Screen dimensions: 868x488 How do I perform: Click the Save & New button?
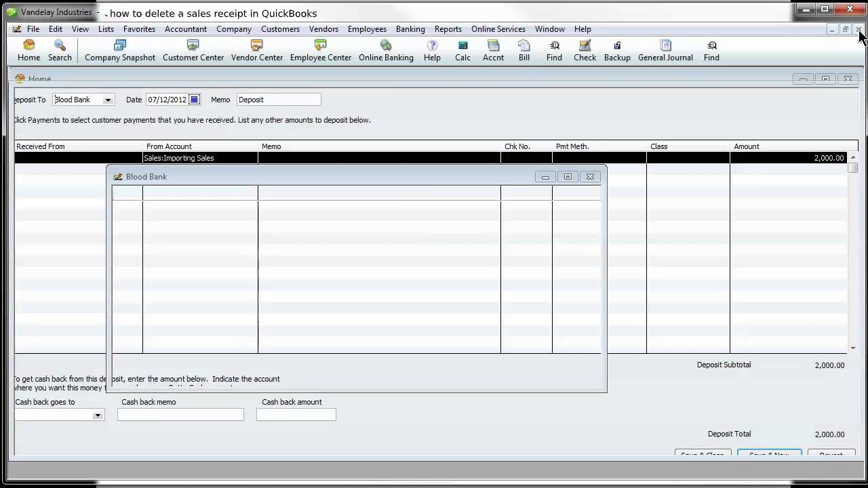point(769,453)
